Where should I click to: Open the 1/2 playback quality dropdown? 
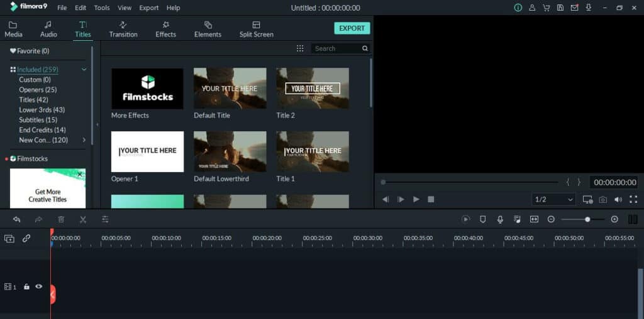tap(553, 199)
